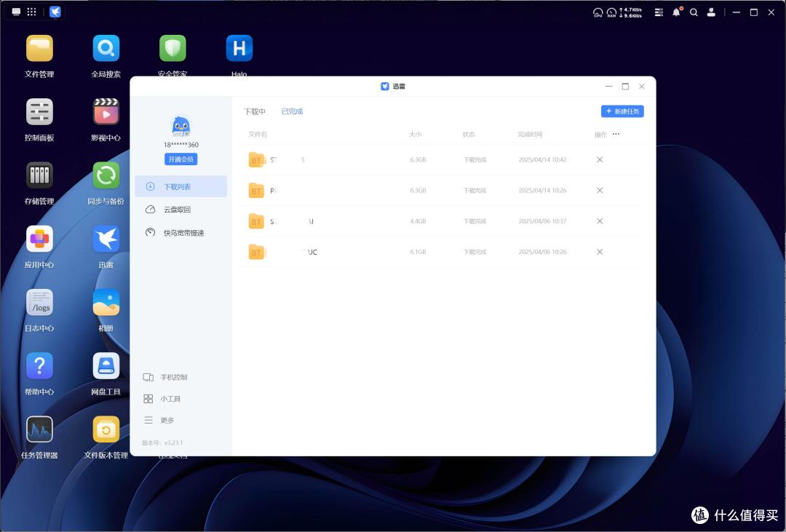Viewport: 786px width, 532px height.
Task: Switch to the 下载中 tab
Action: click(x=255, y=111)
